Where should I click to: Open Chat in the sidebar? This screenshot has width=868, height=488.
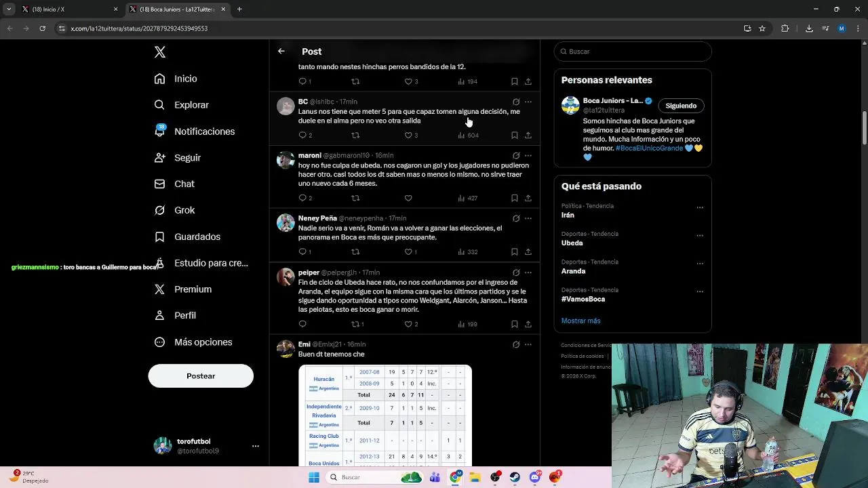(x=174, y=184)
